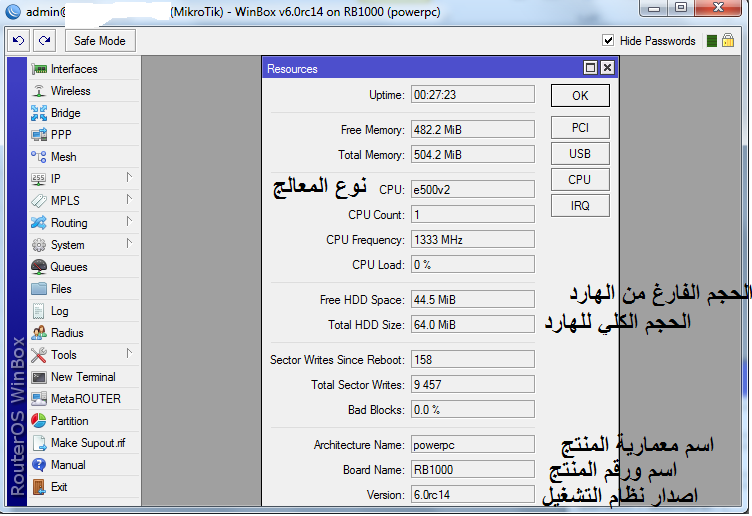Select the Bridge icon

(39, 113)
